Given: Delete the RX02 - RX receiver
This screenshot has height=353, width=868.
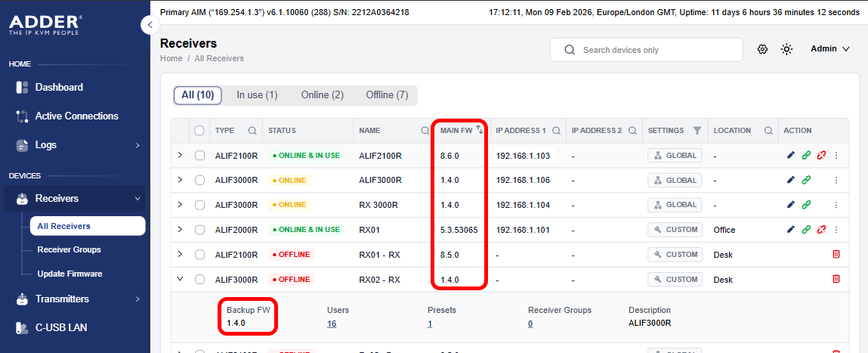Looking at the screenshot, I should pyautogui.click(x=836, y=279).
